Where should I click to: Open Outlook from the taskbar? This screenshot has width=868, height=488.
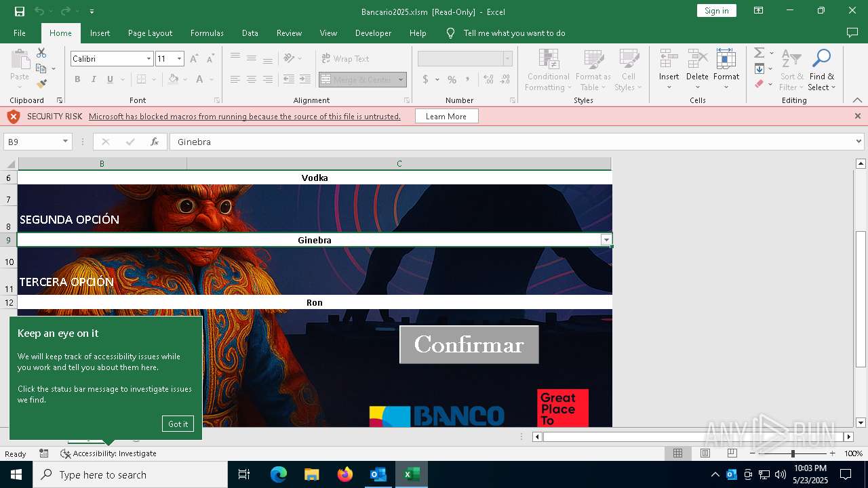(x=378, y=474)
